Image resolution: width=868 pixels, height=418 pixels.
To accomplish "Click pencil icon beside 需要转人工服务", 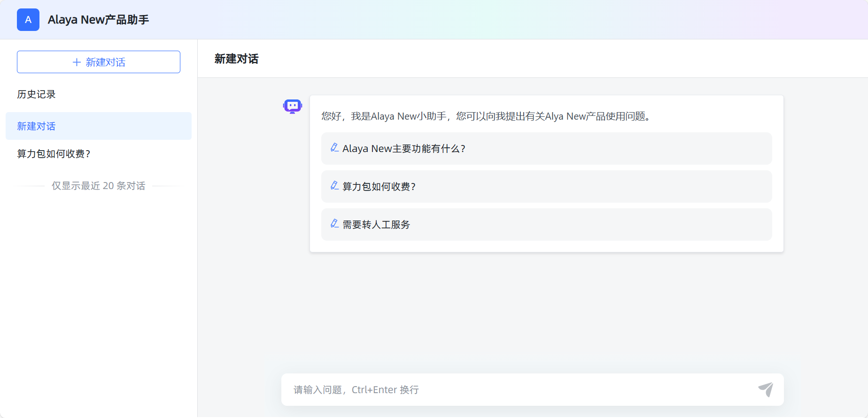I will click(x=334, y=224).
